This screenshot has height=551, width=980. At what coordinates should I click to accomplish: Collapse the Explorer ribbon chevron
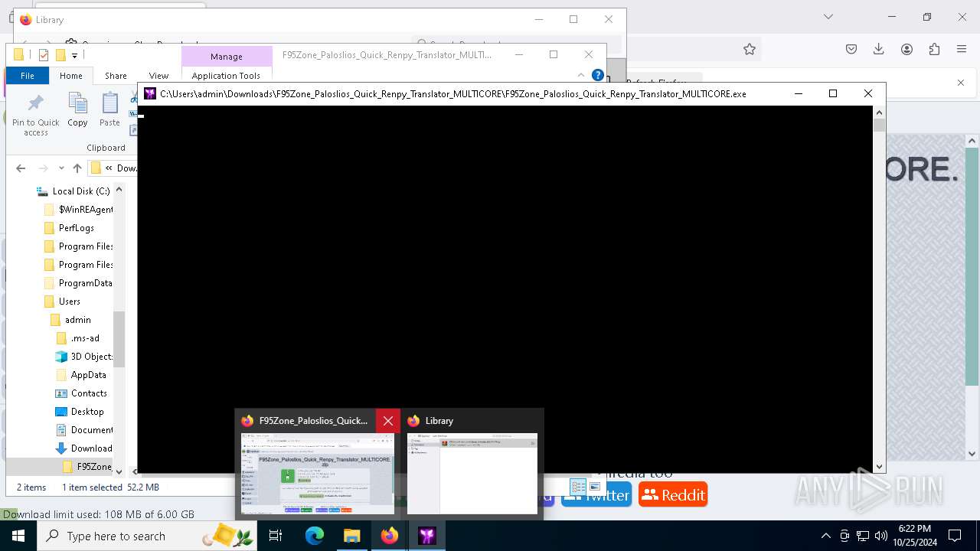tap(581, 75)
